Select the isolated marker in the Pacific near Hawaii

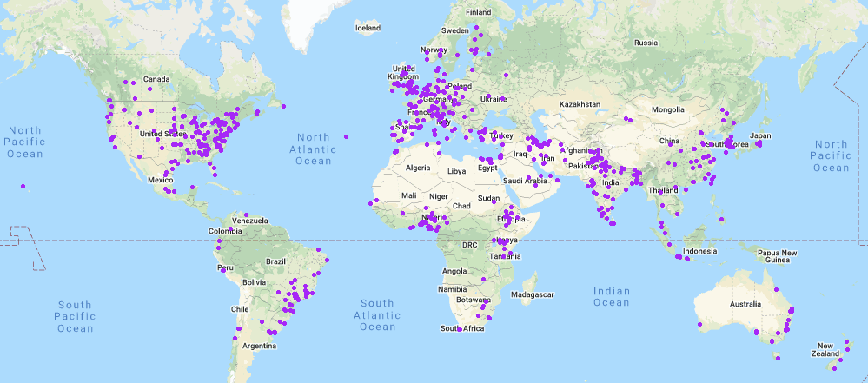(x=23, y=185)
